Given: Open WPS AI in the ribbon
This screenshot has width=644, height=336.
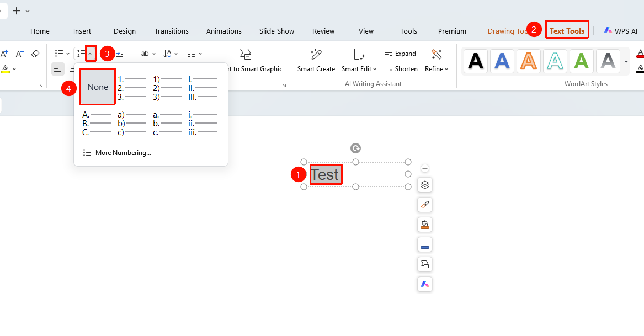Looking at the screenshot, I should (620, 31).
